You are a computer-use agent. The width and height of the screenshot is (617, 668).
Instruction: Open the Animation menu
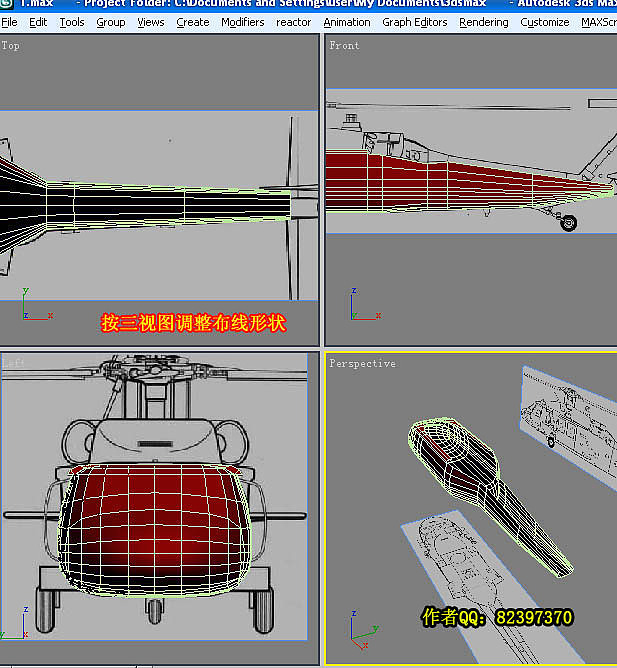(347, 22)
